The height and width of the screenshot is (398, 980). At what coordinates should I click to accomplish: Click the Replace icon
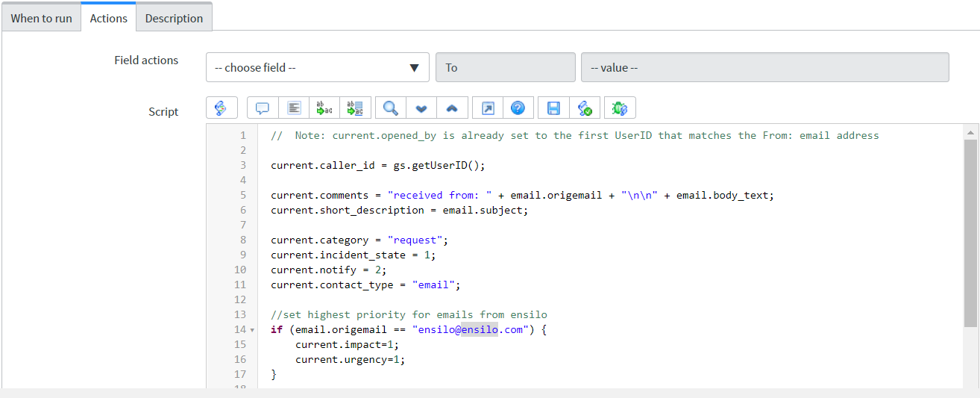click(324, 108)
